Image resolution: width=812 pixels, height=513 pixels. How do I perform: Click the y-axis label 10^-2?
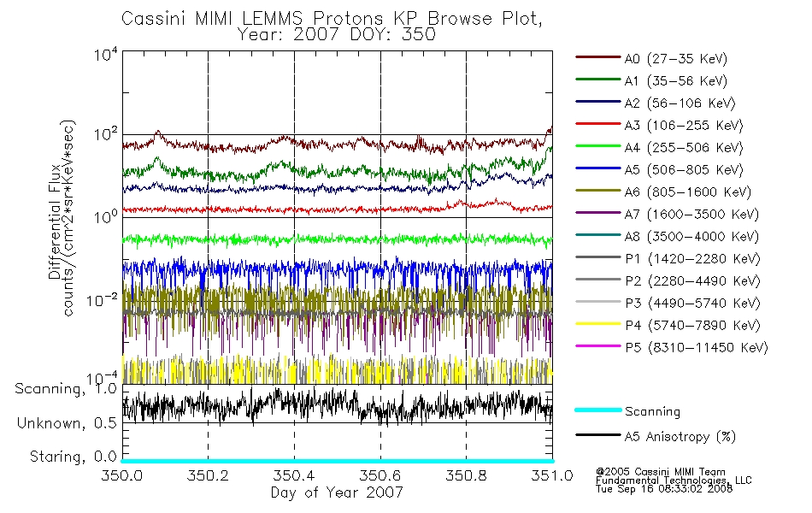pyautogui.click(x=102, y=301)
